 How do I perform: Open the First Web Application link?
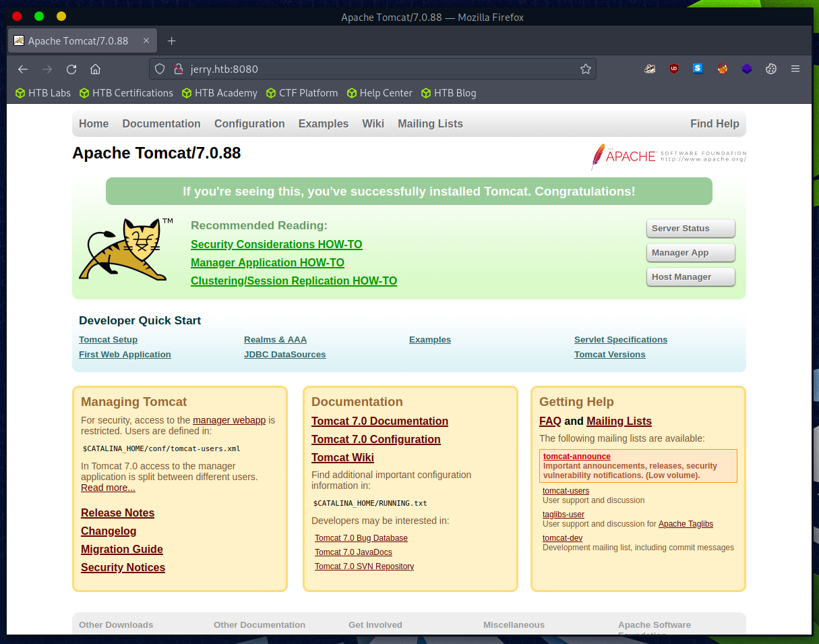click(x=125, y=355)
